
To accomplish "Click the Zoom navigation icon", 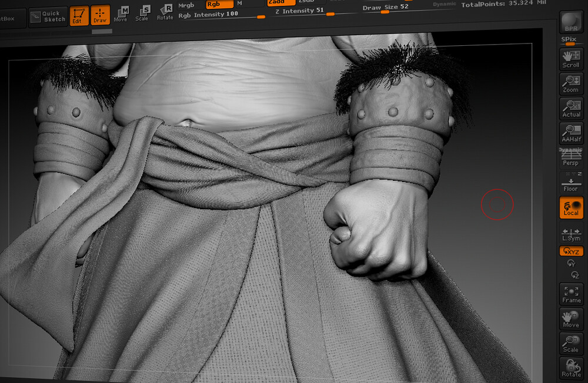I will point(571,84).
